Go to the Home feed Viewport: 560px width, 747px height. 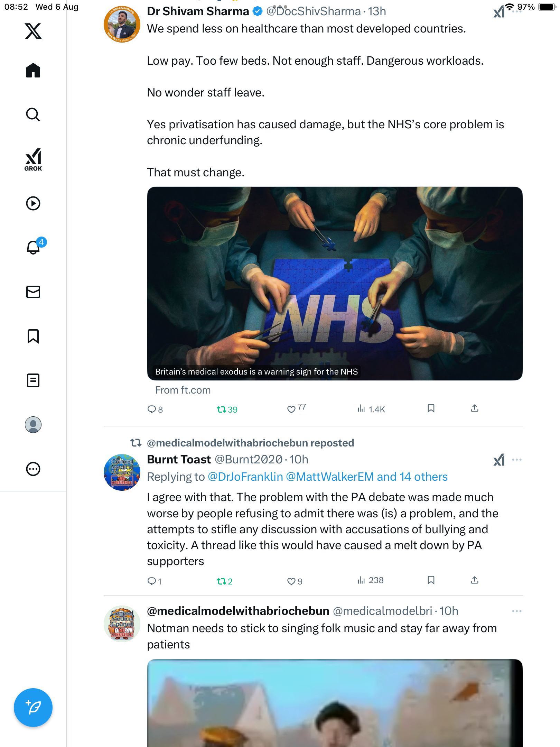coord(33,71)
